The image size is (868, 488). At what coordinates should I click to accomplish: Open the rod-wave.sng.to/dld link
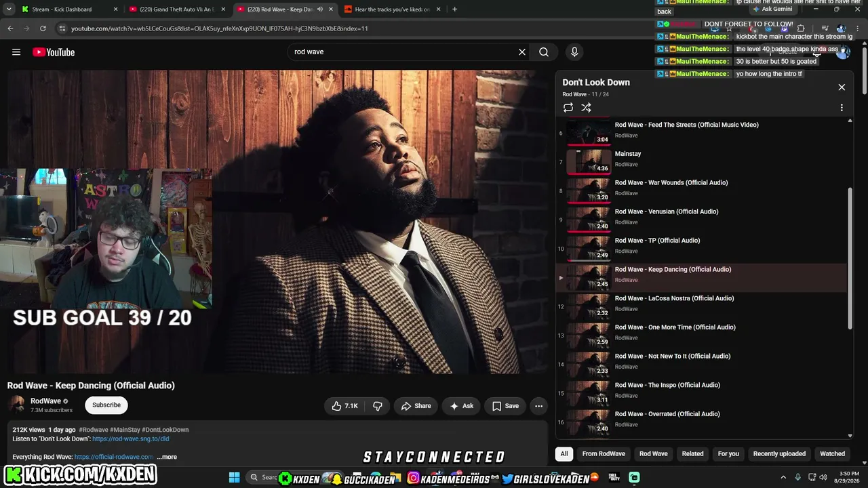(131, 439)
